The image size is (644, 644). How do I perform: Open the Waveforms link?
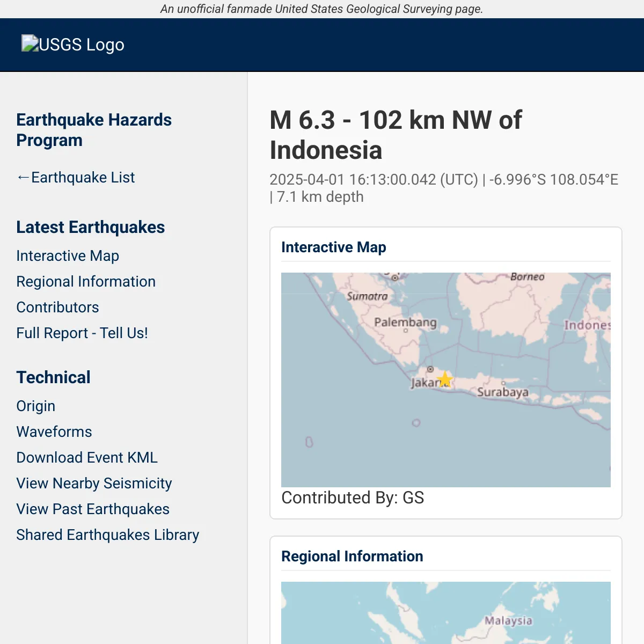point(54,432)
